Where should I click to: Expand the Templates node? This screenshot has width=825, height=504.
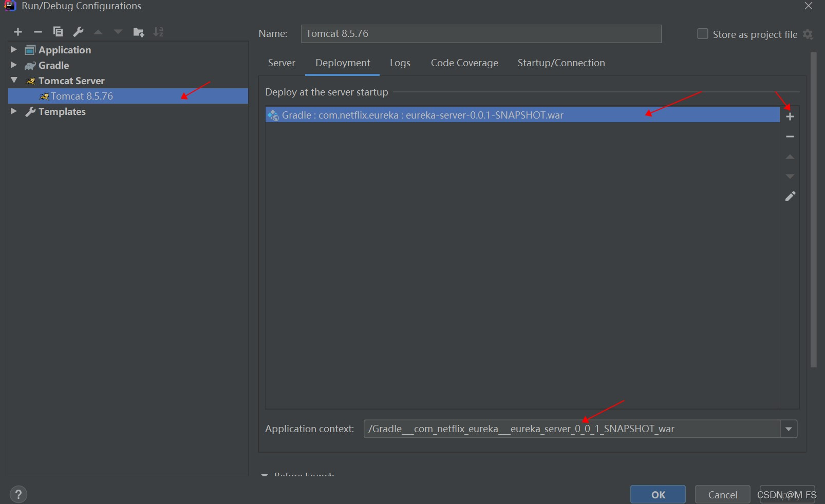click(14, 111)
